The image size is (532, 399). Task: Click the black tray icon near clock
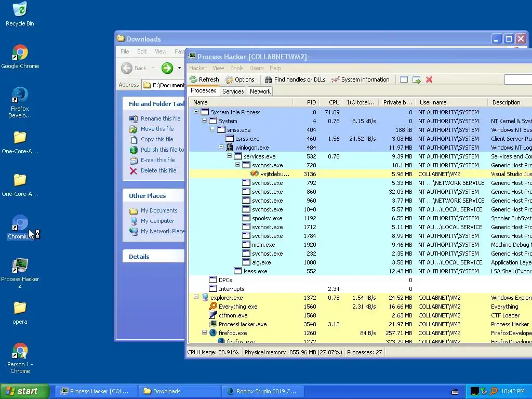pos(475,391)
